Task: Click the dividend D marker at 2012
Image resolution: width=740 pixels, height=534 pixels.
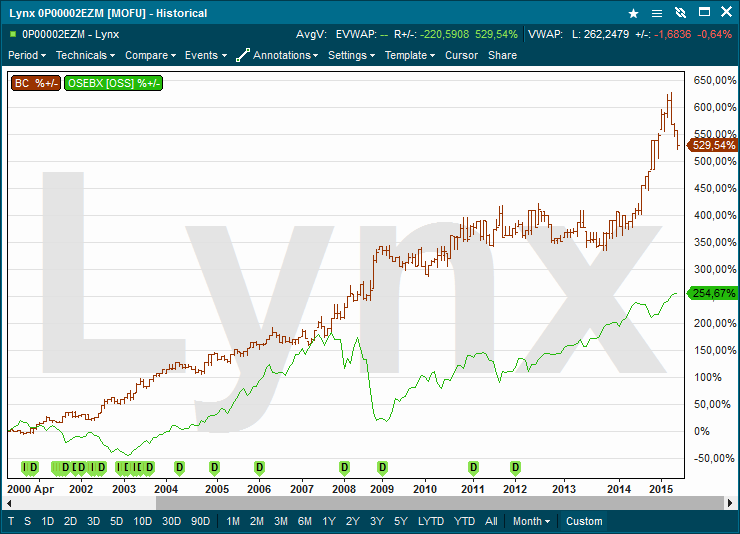Action: [x=515, y=468]
